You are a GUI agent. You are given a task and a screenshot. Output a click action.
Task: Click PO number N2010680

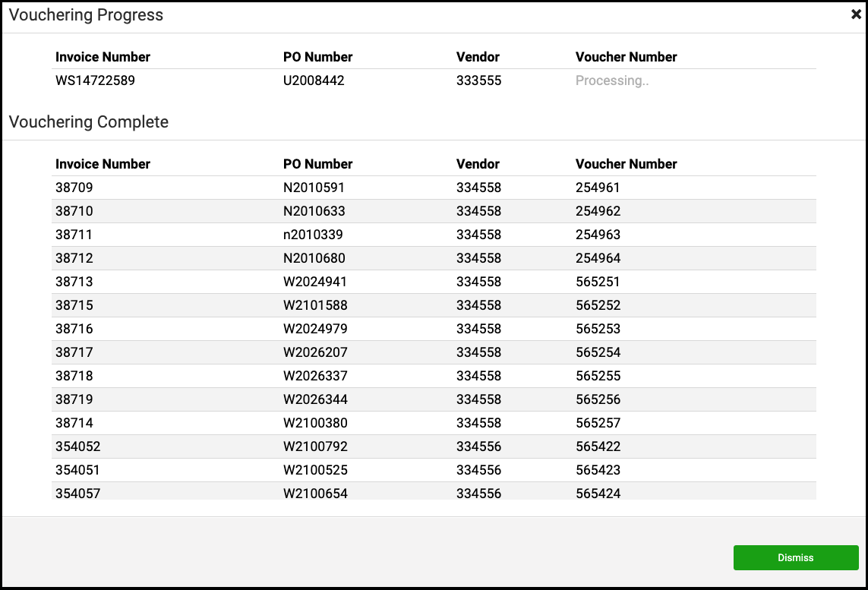point(314,258)
